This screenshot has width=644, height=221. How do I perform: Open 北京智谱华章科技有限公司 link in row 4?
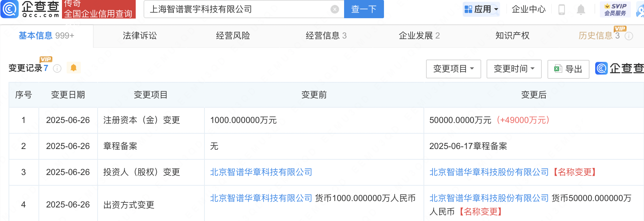261,198
